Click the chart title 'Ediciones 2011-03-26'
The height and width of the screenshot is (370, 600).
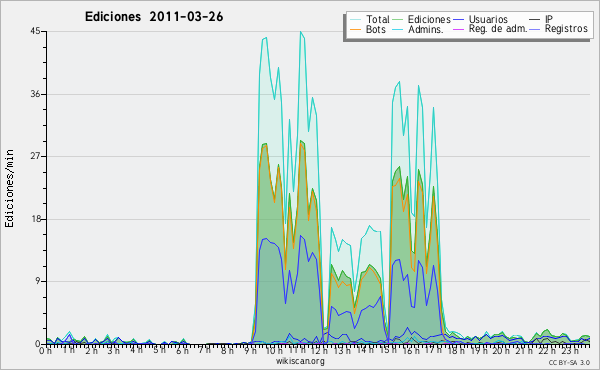pyautogui.click(x=154, y=17)
